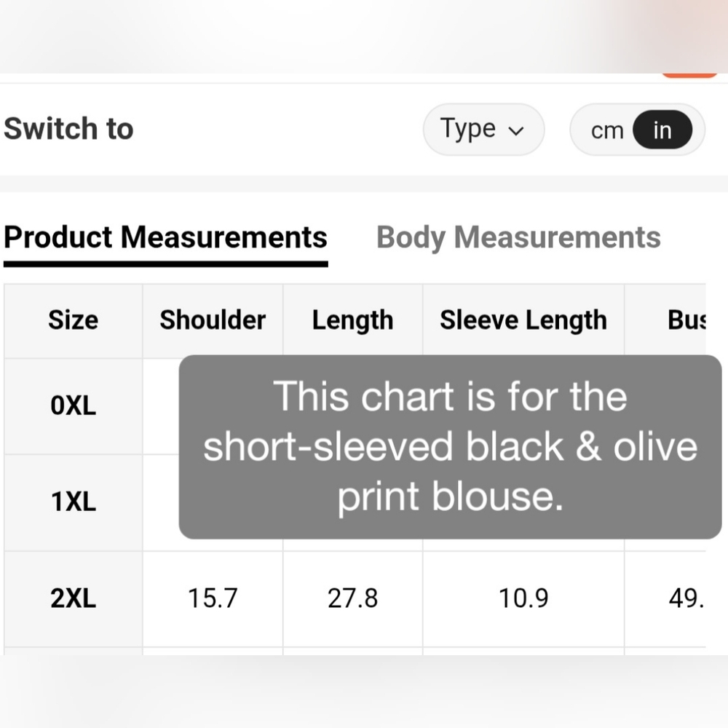Select the 1XL size row
Screen dimensions: 728x728
(x=73, y=502)
